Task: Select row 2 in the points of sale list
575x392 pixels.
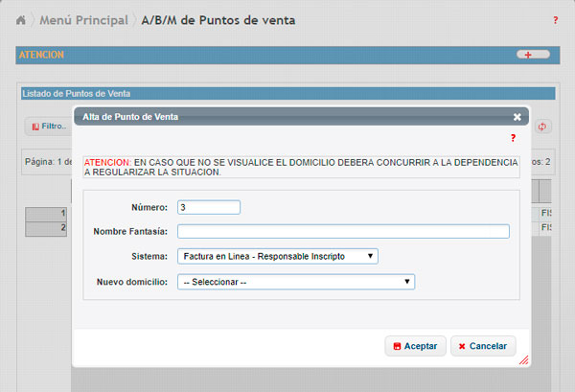Action: tap(46, 229)
